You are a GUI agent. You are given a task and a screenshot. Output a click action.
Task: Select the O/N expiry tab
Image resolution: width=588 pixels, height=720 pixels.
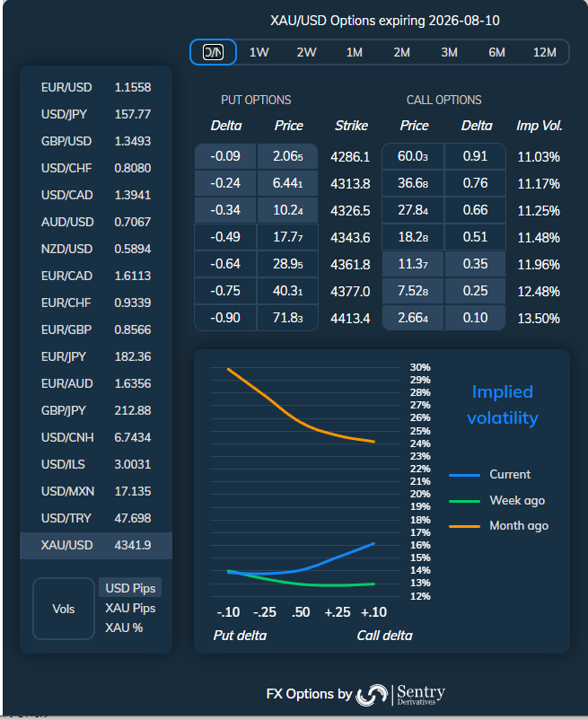pos(213,52)
